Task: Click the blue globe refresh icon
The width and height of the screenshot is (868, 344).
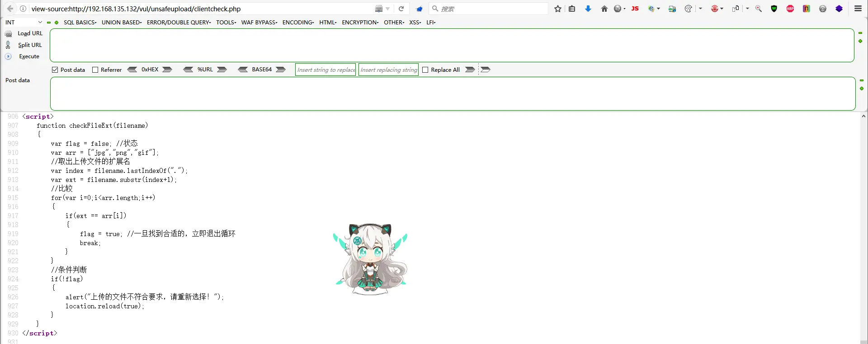Action: pos(651,9)
